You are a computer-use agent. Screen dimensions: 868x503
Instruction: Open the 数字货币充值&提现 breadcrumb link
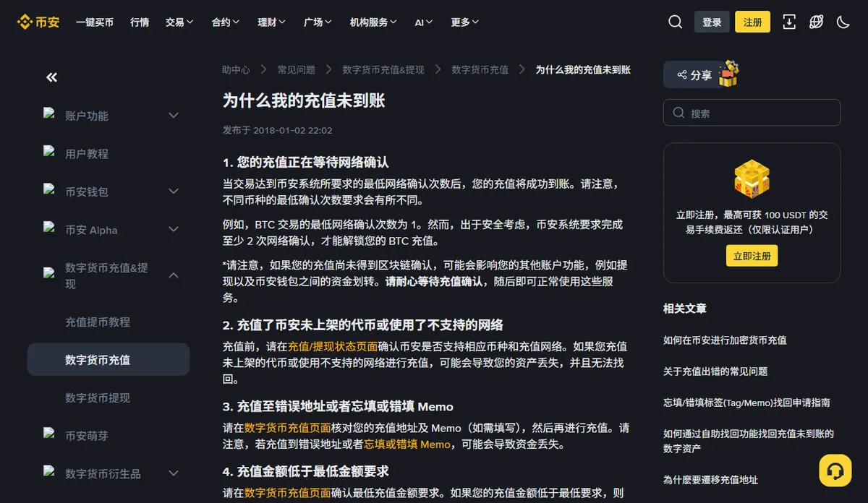click(383, 70)
